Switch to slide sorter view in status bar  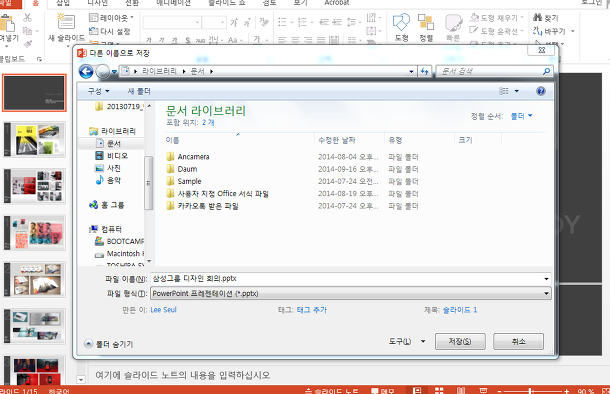(x=439, y=390)
